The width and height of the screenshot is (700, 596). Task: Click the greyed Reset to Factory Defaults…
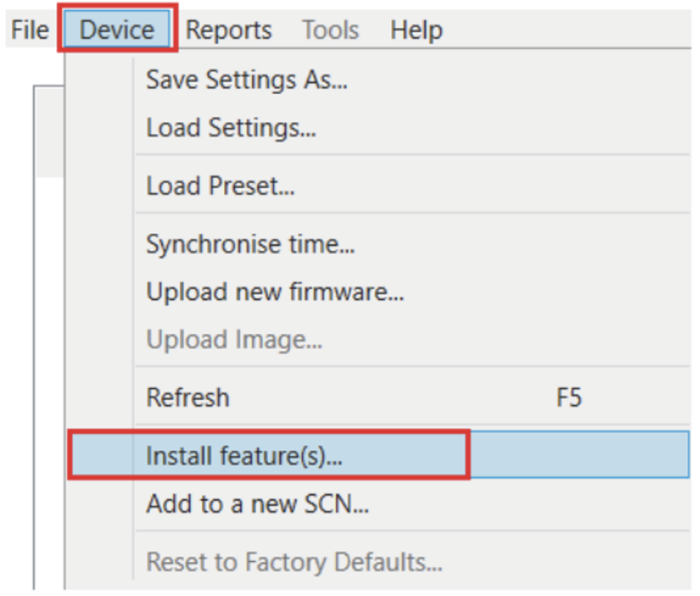[294, 562]
